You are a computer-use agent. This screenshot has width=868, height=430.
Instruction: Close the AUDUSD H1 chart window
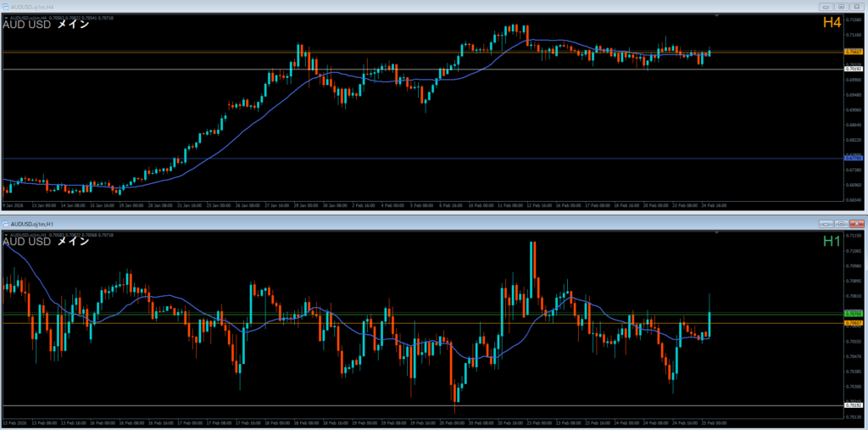tap(856, 224)
